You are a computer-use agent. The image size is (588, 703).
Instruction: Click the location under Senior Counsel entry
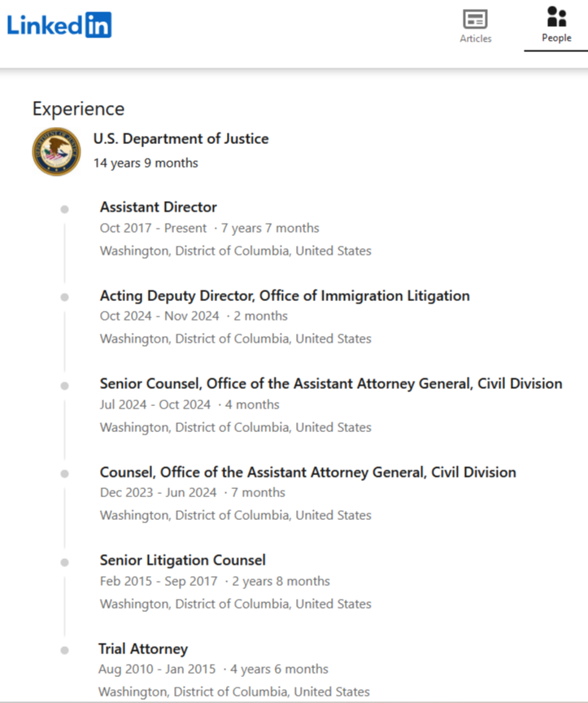coord(236,427)
